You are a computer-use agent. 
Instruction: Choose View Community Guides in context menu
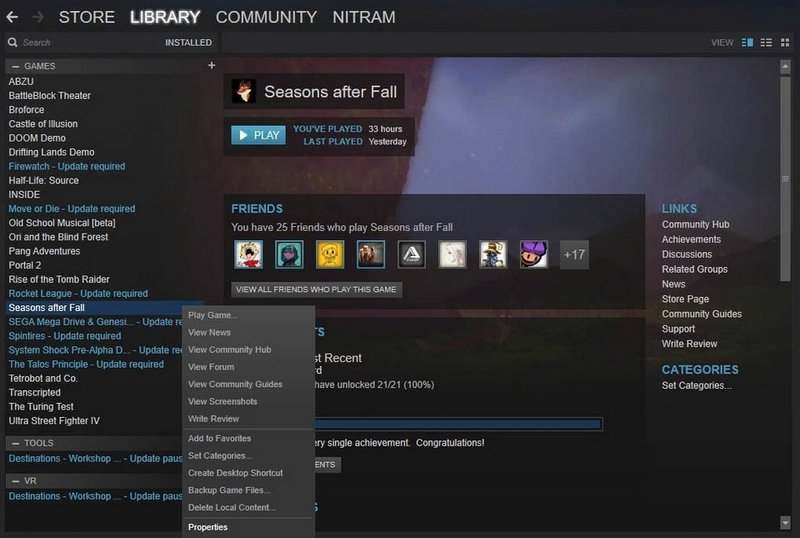point(248,384)
